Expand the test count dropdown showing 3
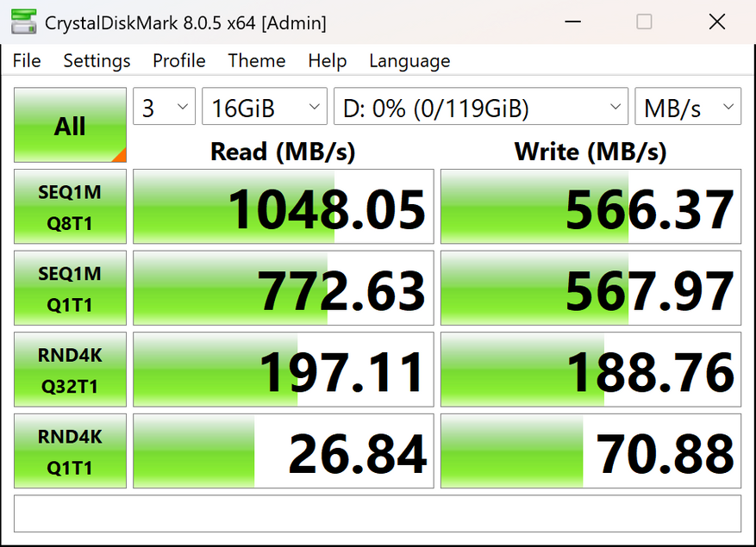The height and width of the screenshot is (547, 756). tap(164, 107)
